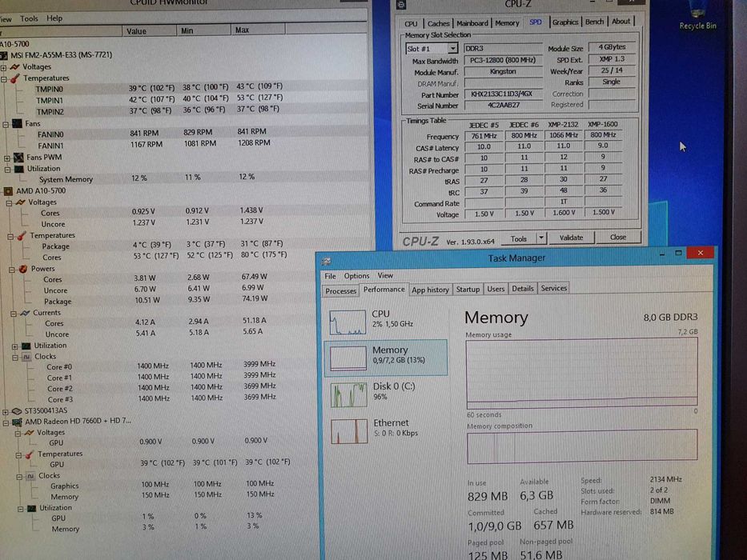Collapse the Powers tree node
This screenshot has width=747, height=560.
(12, 270)
